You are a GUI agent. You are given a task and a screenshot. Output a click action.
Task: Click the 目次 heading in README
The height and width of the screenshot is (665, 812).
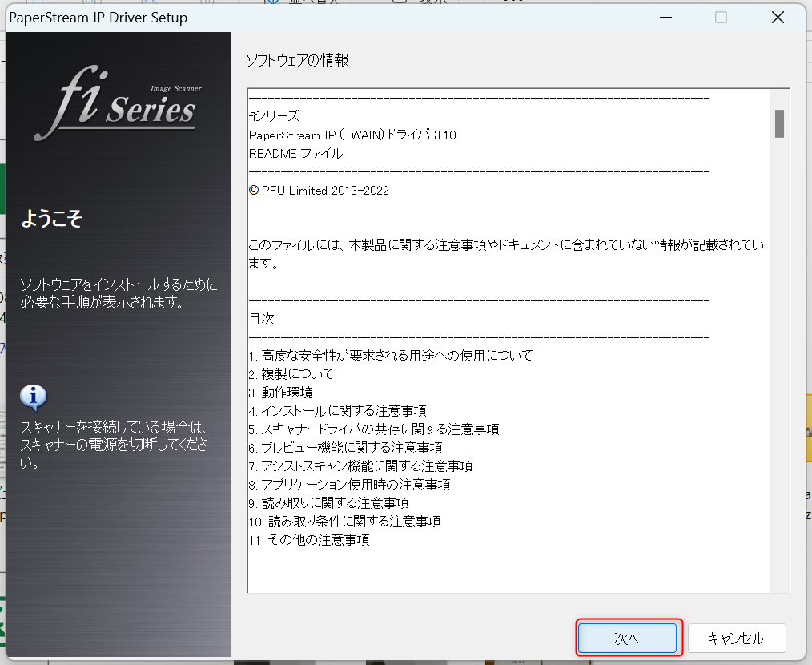(x=262, y=319)
